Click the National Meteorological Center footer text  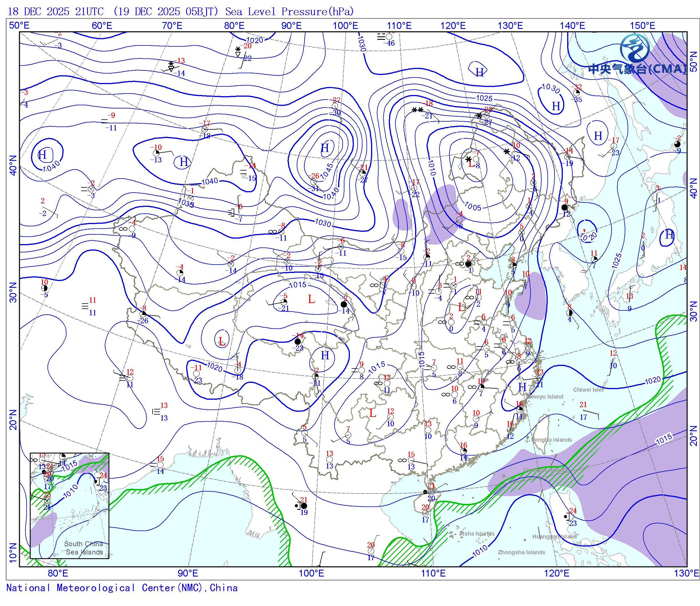click(122, 588)
